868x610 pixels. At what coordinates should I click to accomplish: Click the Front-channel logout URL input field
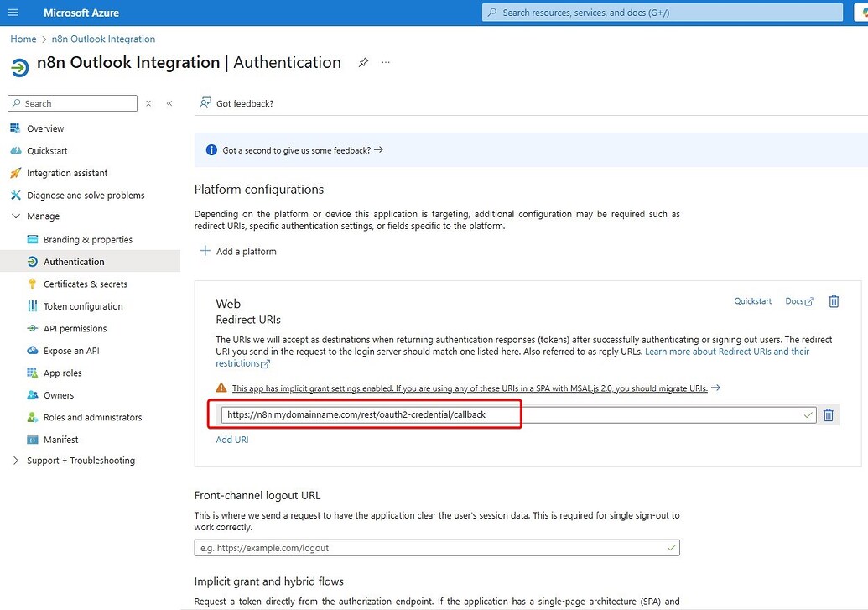[x=436, y=547]
